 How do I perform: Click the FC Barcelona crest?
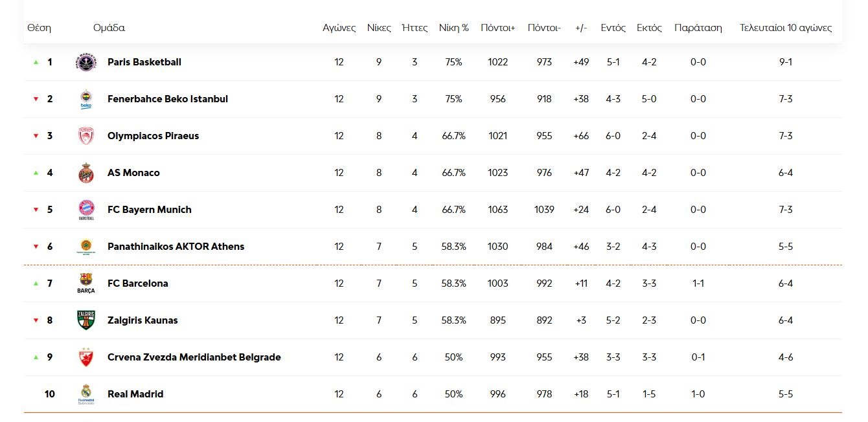click(x=86, y=283)
